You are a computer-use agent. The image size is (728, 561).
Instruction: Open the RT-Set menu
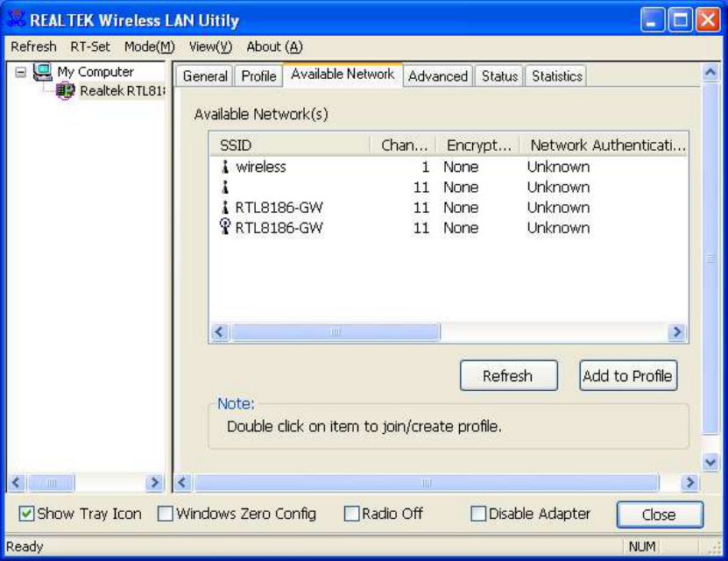click(90, 46)
